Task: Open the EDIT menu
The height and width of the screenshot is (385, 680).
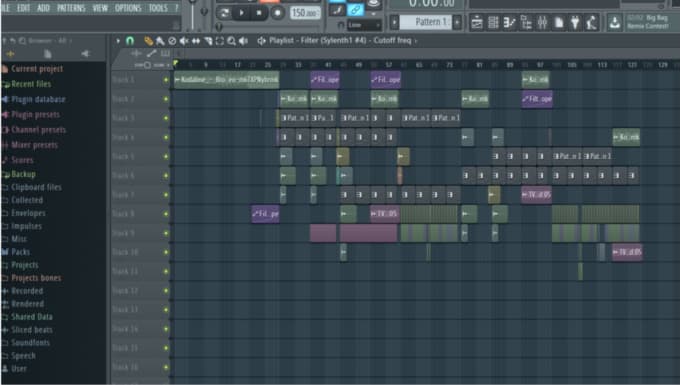Action: [x=23, y=8]
